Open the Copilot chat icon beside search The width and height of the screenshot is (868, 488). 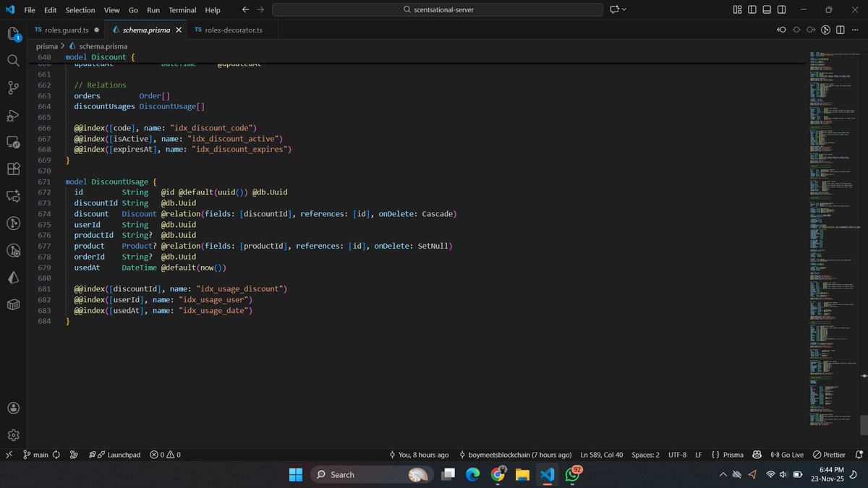(614, 9)
